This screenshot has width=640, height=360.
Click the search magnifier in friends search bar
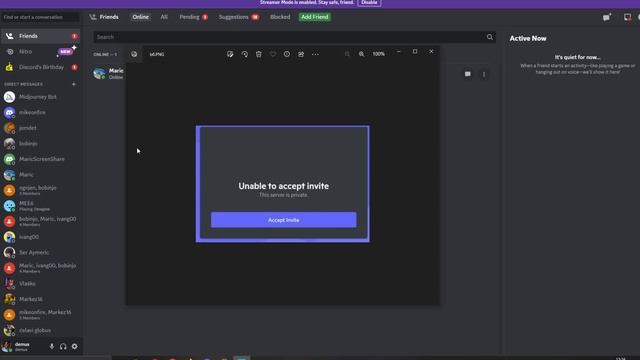(490, 37)
